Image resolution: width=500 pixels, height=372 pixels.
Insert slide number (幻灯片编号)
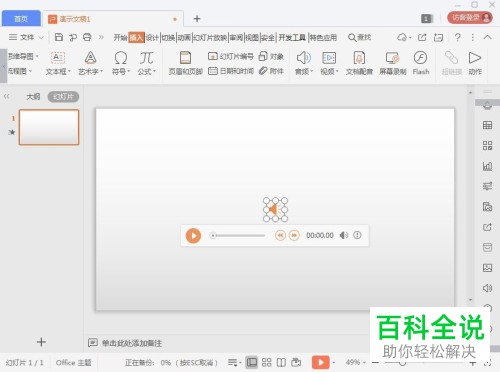[231, 56]
